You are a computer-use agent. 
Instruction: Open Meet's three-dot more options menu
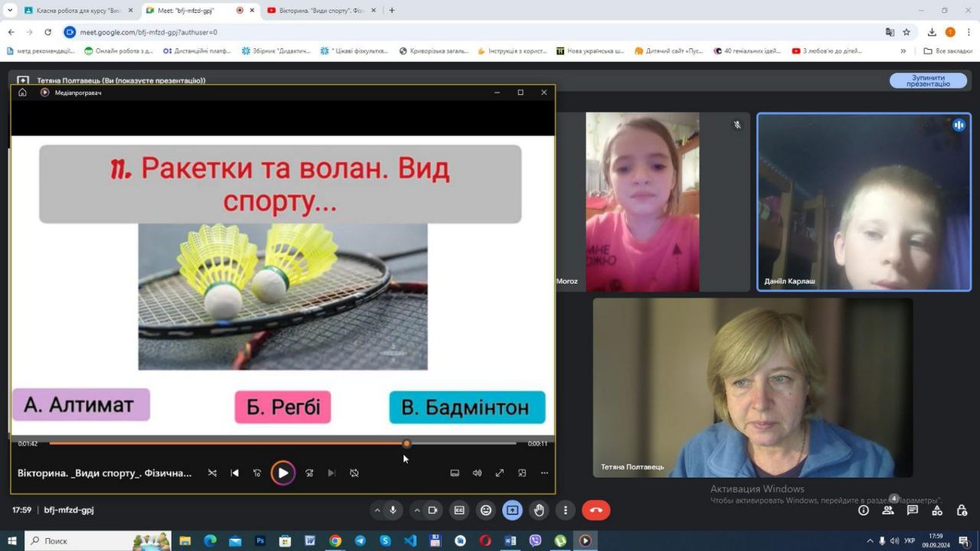point(565,510)
